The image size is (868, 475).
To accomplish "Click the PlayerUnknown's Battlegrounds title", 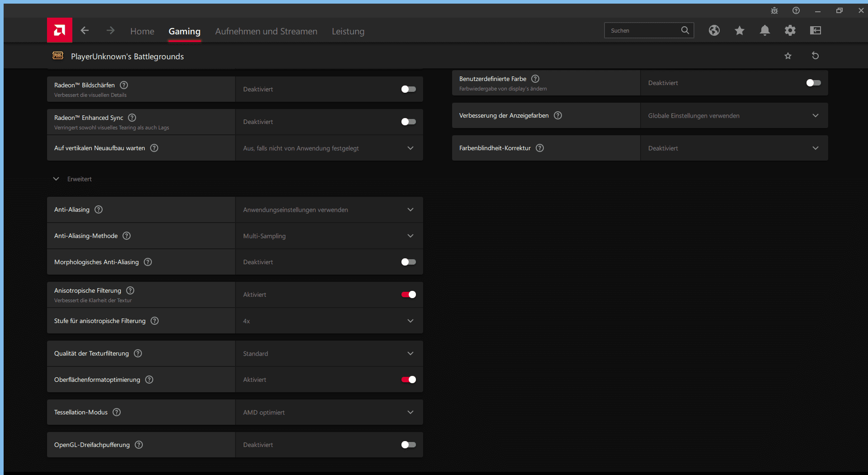I will point(127,56).
